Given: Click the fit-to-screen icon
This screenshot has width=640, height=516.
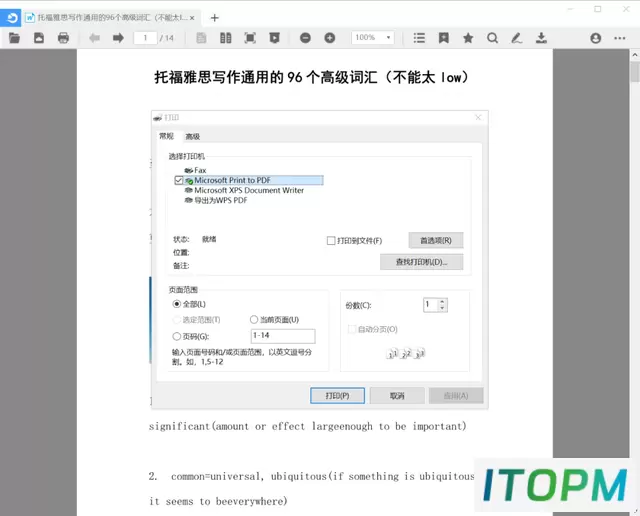Looking at the screenshot, I should (250, 38).
